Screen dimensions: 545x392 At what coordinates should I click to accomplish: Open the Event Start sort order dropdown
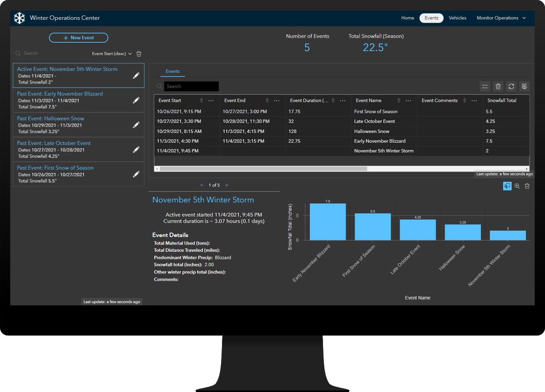(x=130, y=53)
